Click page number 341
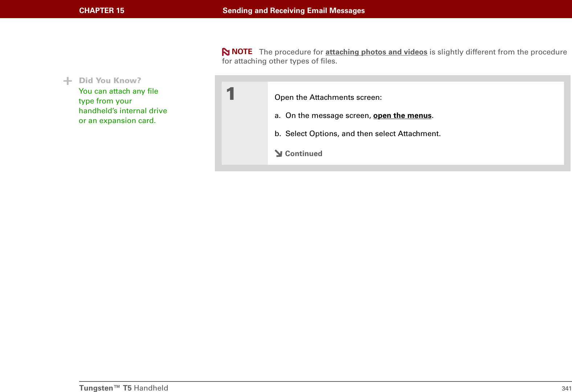 [x=566, y=388]
